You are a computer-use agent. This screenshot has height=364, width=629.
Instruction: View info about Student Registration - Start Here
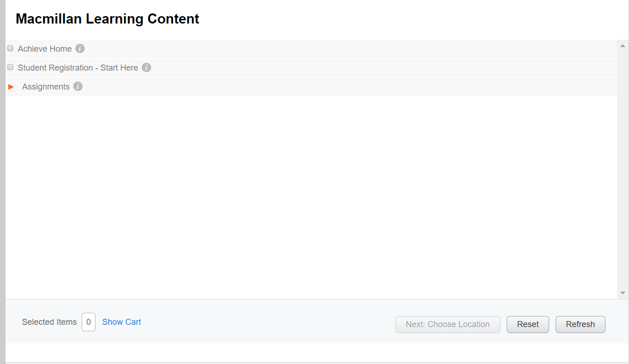tap(146, 67)
